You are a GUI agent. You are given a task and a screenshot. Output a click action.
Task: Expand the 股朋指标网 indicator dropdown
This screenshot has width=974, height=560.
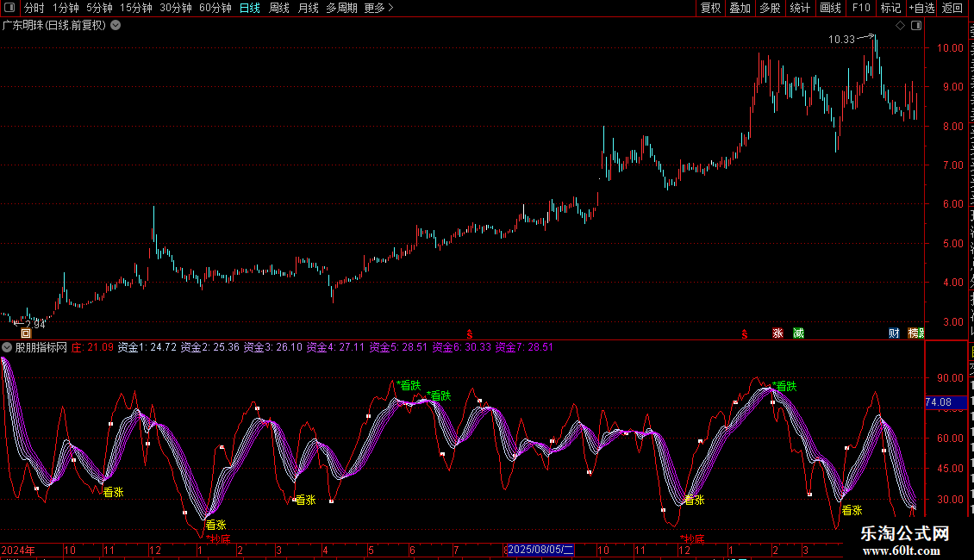[x=7, y=347]
